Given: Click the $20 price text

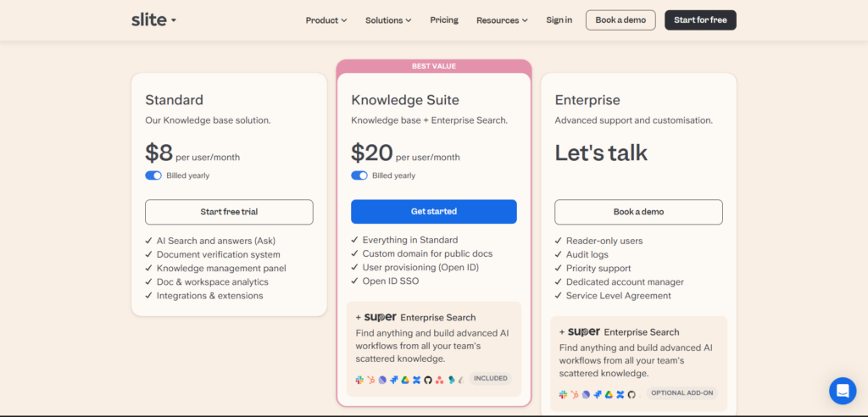Looking at the screenshot, I should [372, 153].
